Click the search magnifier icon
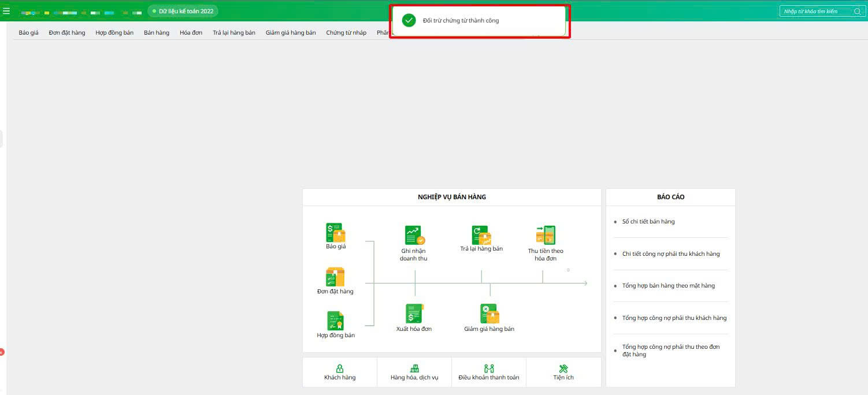This screenshot has height=395, width=868. [857, 12]
